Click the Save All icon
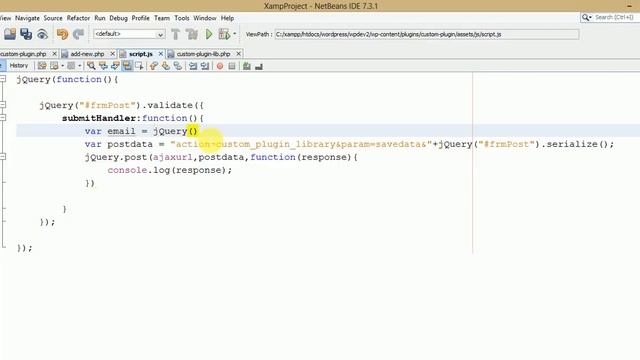This screenshot has height=360, width=640. click(26, 34)
